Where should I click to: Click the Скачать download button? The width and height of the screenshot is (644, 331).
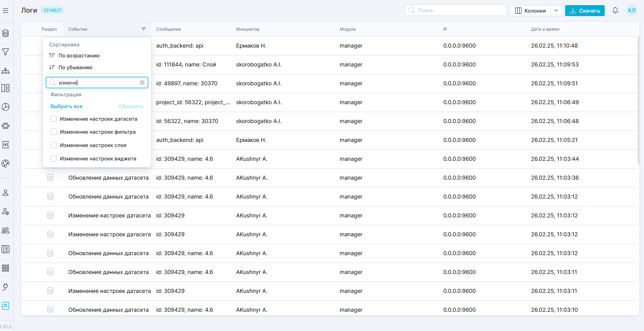[x=585, y=11]
